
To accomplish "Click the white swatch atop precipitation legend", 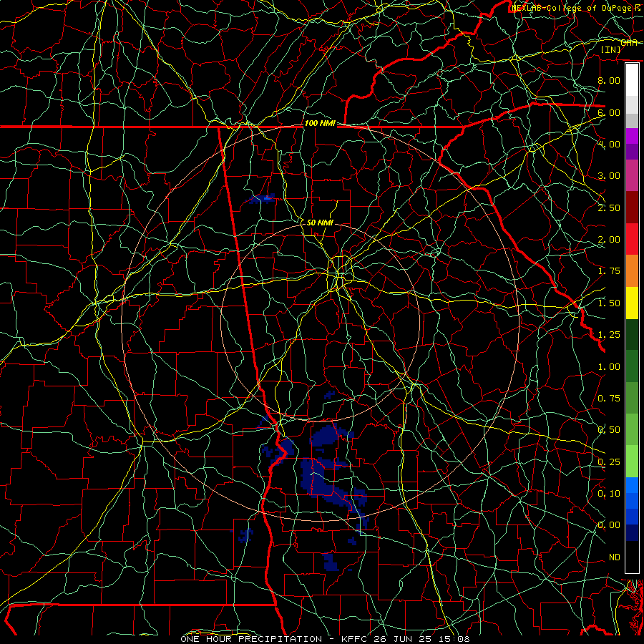I will click(x=632, y=79).
